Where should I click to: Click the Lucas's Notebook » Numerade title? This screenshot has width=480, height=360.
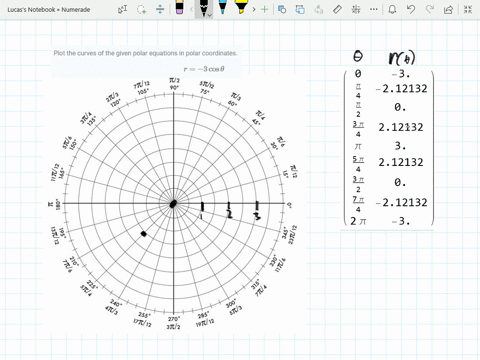tap(49, 10)
